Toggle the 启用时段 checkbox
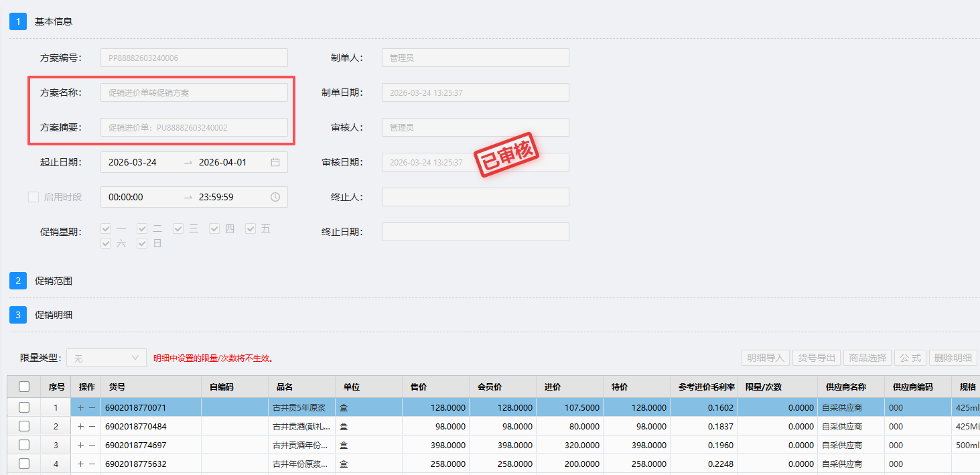Image resolution: width=980 pixels, height=475 pixels. [x=33, y=197]
